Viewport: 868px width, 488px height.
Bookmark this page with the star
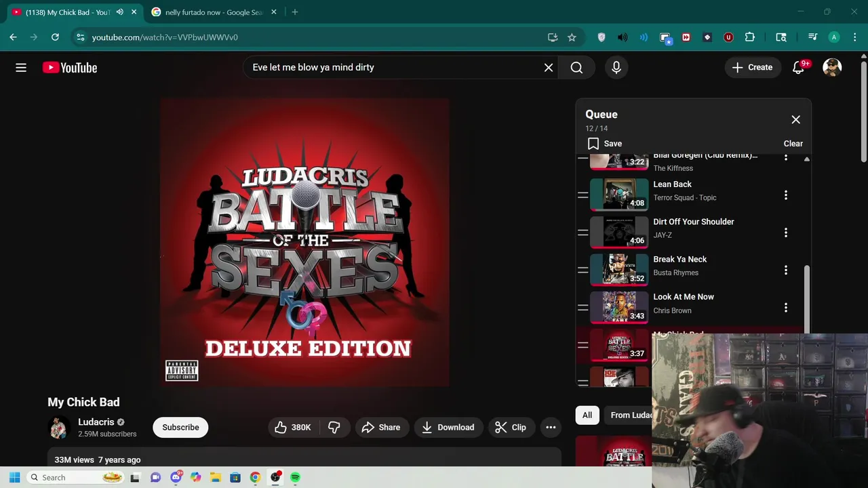coord(572,37)
